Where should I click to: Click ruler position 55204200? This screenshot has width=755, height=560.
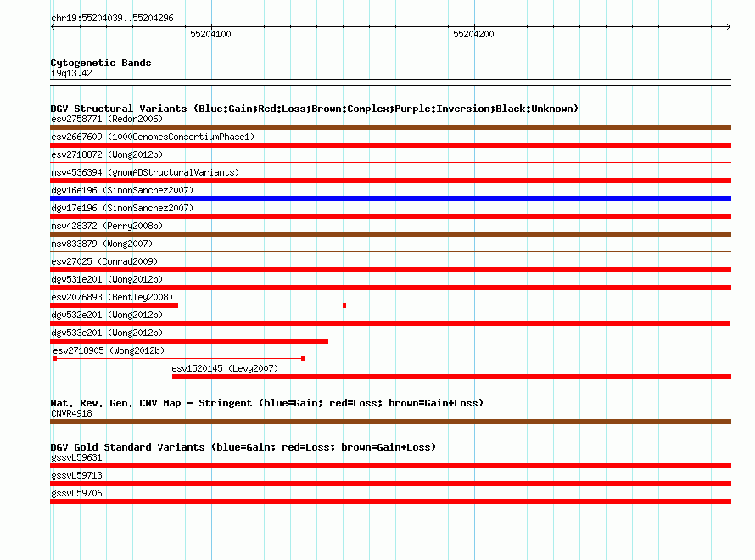tap(474, 34)
